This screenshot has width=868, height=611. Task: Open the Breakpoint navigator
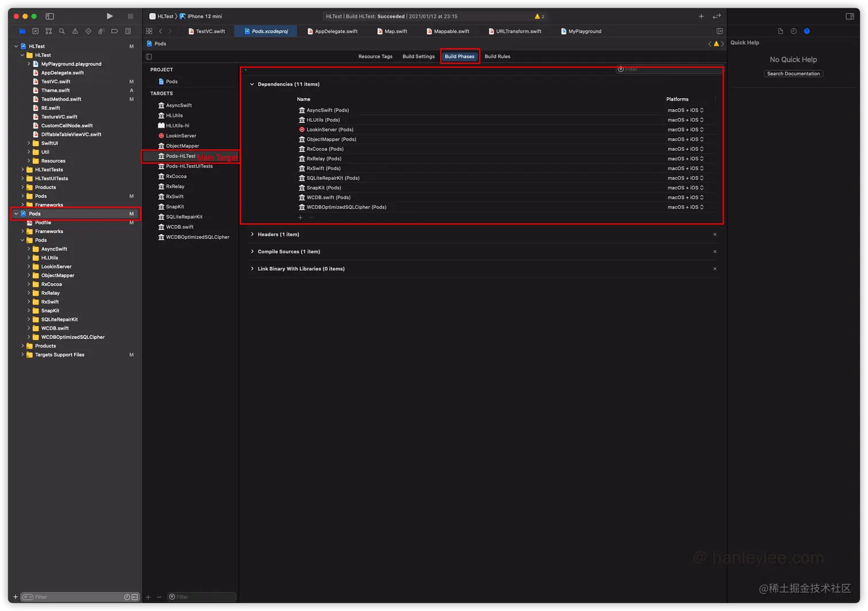(x=114, y=31)
